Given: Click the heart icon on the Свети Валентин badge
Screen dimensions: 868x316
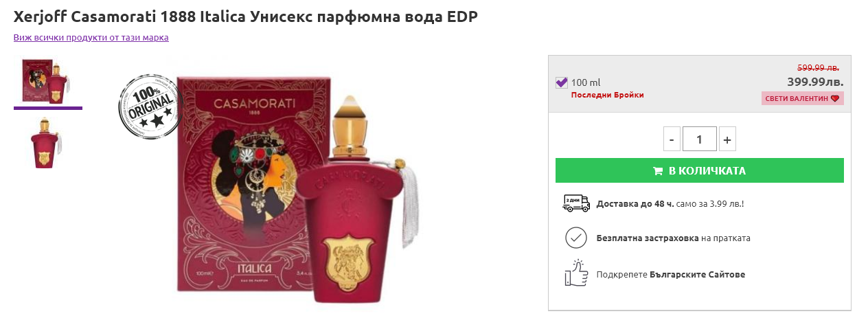Looking at the screenshot, I should (835, 99).
